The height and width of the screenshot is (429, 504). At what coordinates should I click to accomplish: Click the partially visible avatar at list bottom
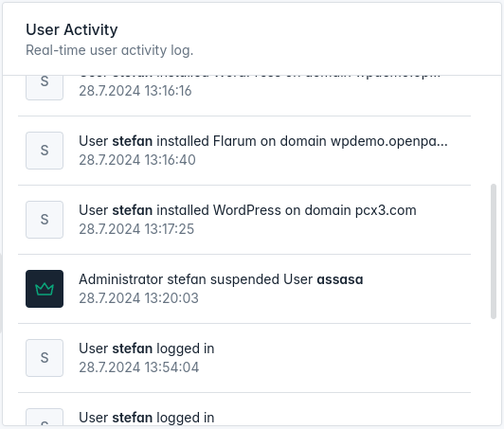(x=45, y=417)
